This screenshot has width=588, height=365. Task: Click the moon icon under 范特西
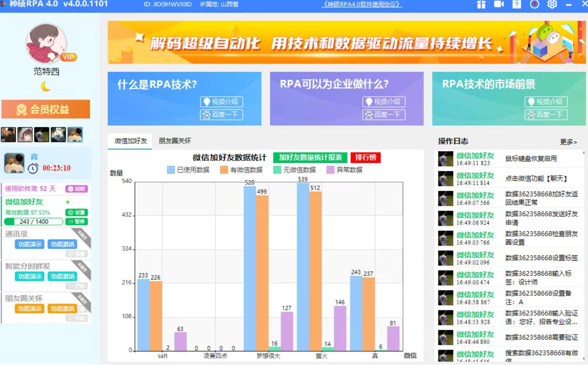pos(46,87)
